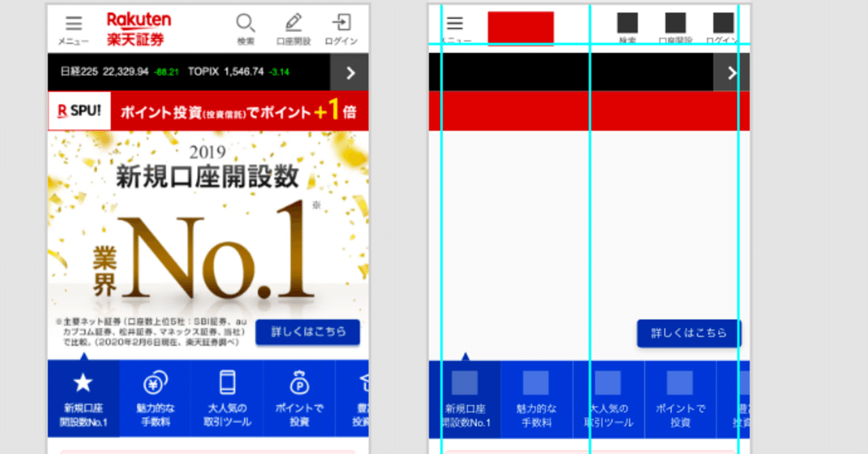Open the hamburger メニュー icon on the original screen
Viewport: 868px width, 454px height.
(x=74, y=24)
